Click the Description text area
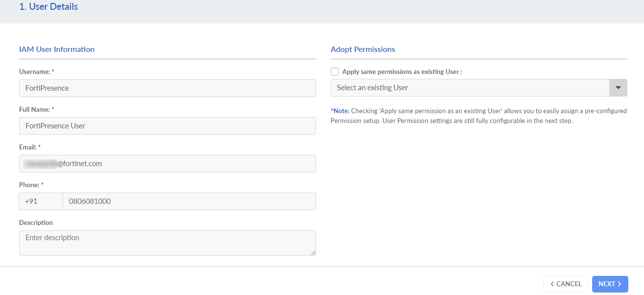This screenshot has width=644, height=295. point(167,243)
